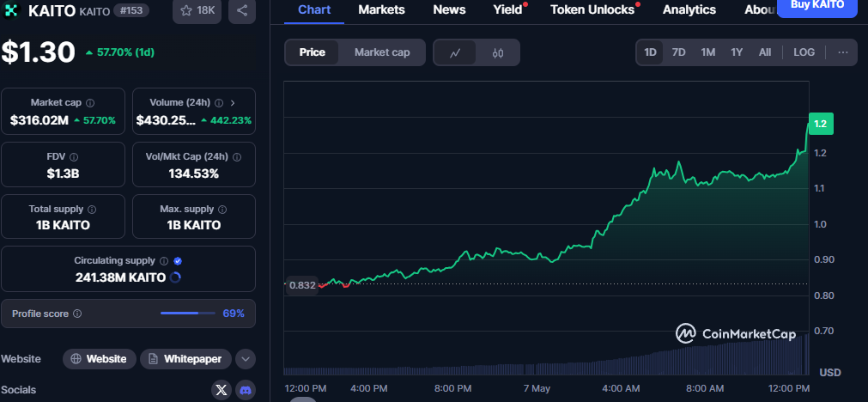Set chart range to All

pos(764,52)
